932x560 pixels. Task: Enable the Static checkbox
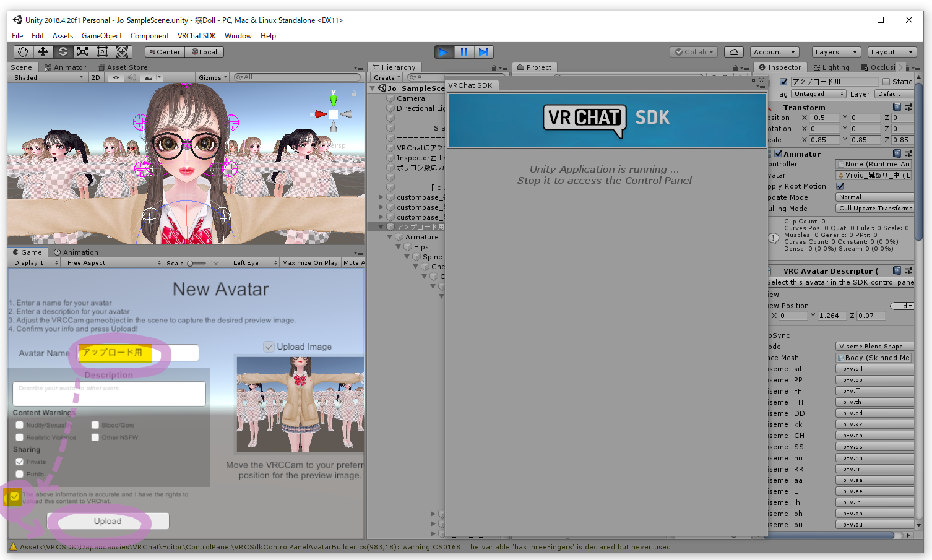coord(886,82)
